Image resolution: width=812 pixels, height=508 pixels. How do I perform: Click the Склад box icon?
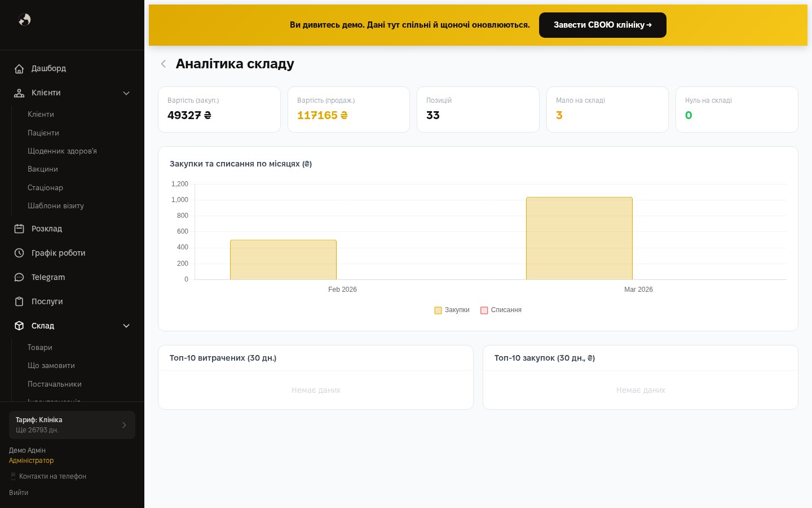19,326
